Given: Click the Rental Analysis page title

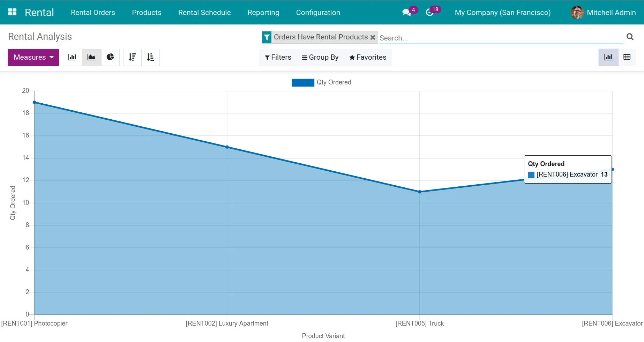Looking at the screenshot, I should point(40,37).
